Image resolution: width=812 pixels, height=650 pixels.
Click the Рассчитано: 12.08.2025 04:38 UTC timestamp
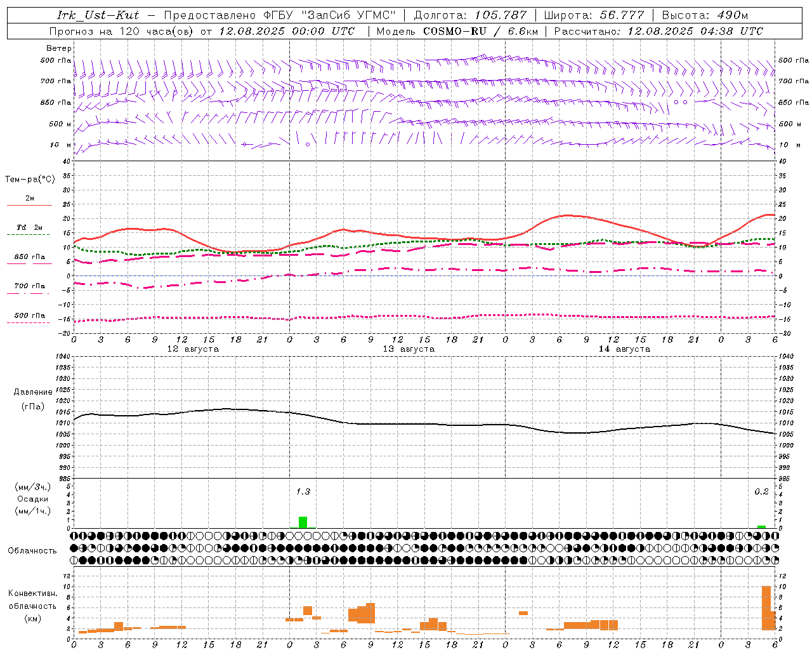(x=658, y=31)
